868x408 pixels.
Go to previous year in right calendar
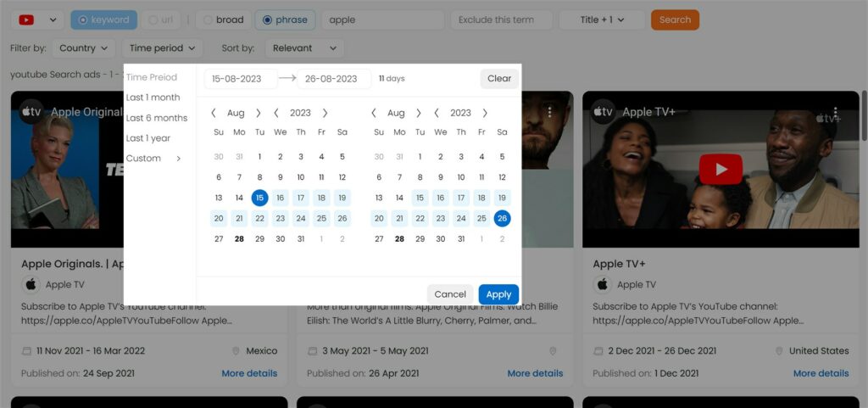[x=437, y=113]
